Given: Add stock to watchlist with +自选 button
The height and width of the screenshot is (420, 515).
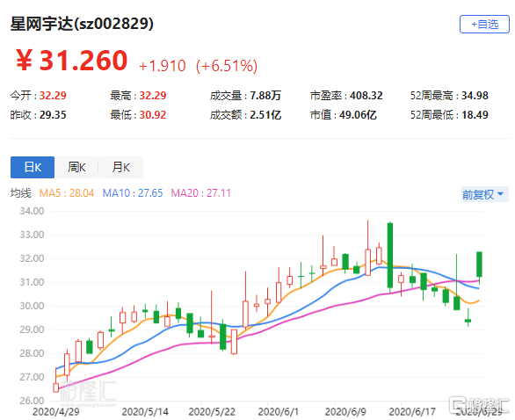Looking at the screenshot, I should [484, 25].
